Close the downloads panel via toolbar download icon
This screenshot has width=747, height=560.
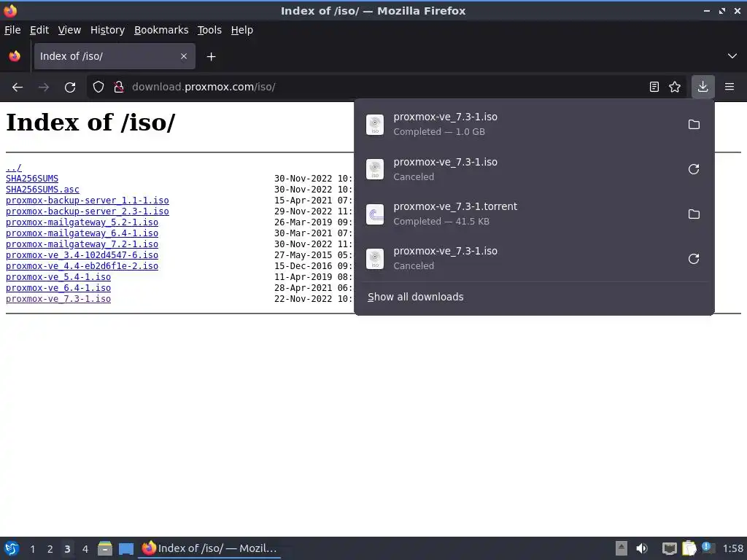(x=703, y=87)
